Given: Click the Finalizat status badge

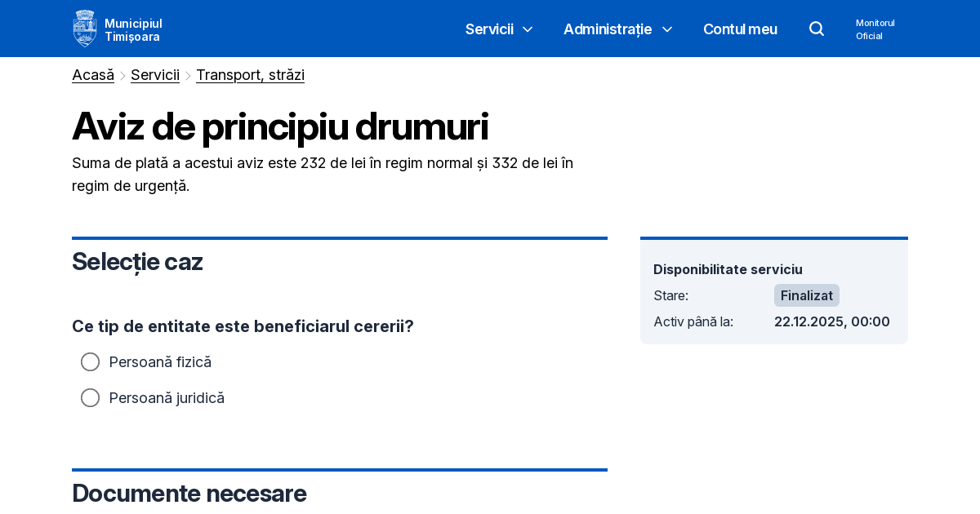Looking at the screenshot, I should pyautogui.click(x=806, y=295).
